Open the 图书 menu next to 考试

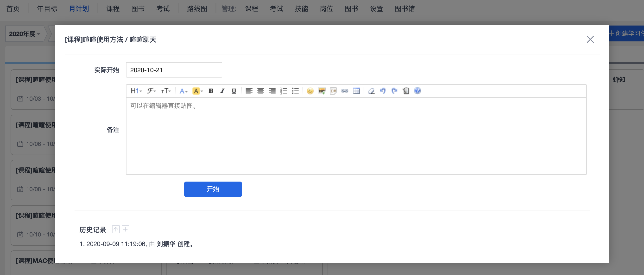tap(138, 9)
